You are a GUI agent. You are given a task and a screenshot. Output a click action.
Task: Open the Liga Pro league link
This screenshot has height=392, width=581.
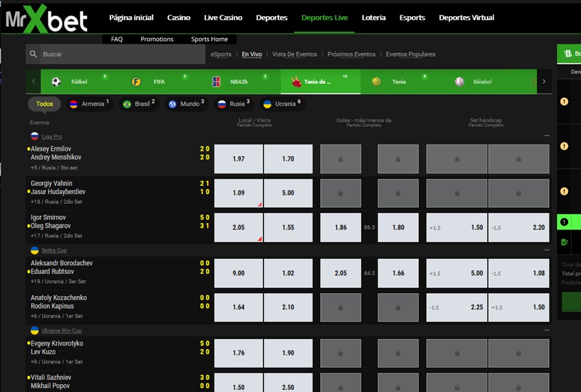click(52, 136)
